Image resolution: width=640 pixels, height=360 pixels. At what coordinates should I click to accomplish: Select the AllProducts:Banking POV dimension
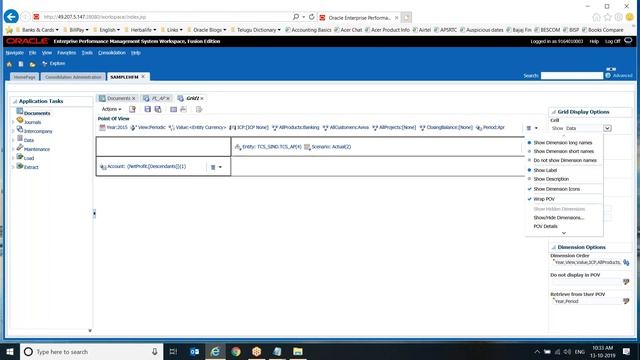(x=296, y=127)
